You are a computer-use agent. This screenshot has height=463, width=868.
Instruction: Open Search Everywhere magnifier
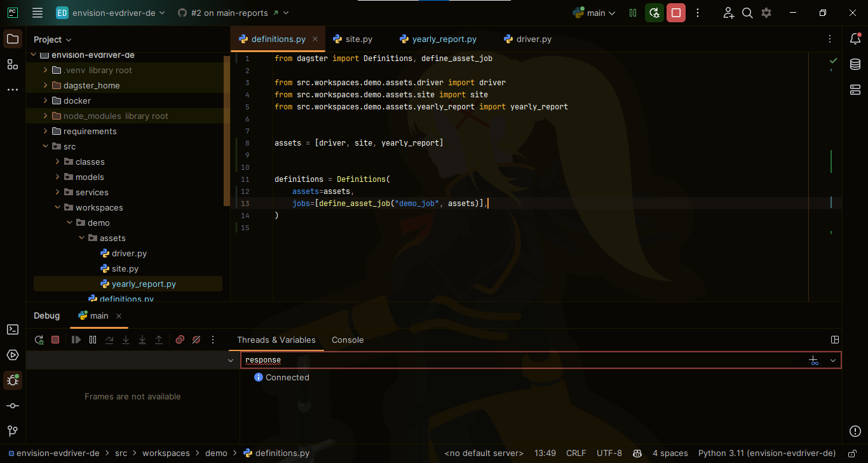748,13
